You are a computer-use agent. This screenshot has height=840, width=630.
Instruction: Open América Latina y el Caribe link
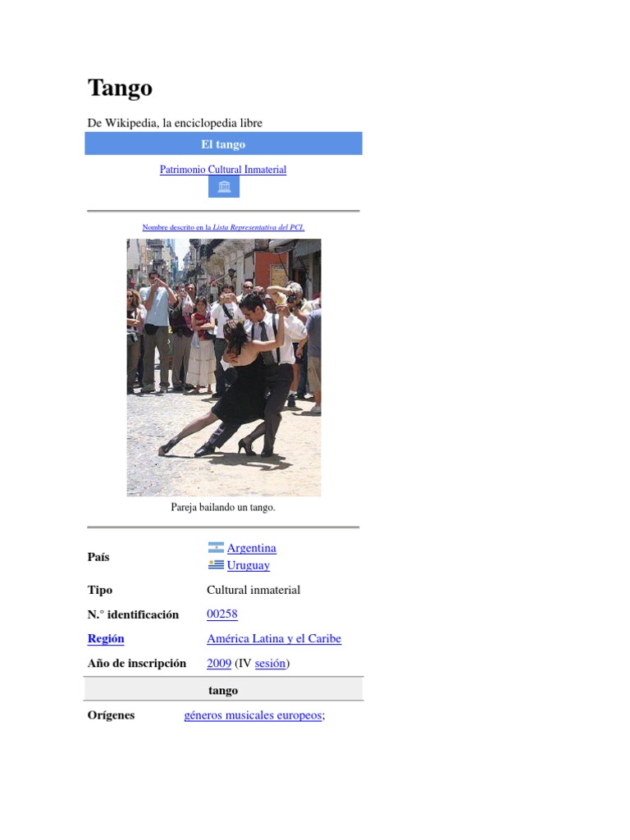274,638
